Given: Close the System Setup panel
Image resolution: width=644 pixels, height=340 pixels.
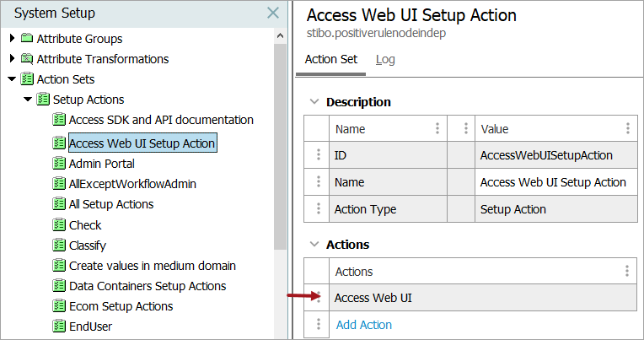Looking at the screenshot, I should click(272, 13).
